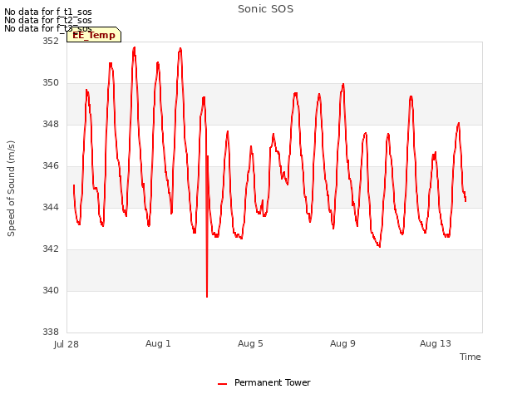Click the 352 y-axis tick label
Screen dimensions: 532x399
click(x=51, y=41)
